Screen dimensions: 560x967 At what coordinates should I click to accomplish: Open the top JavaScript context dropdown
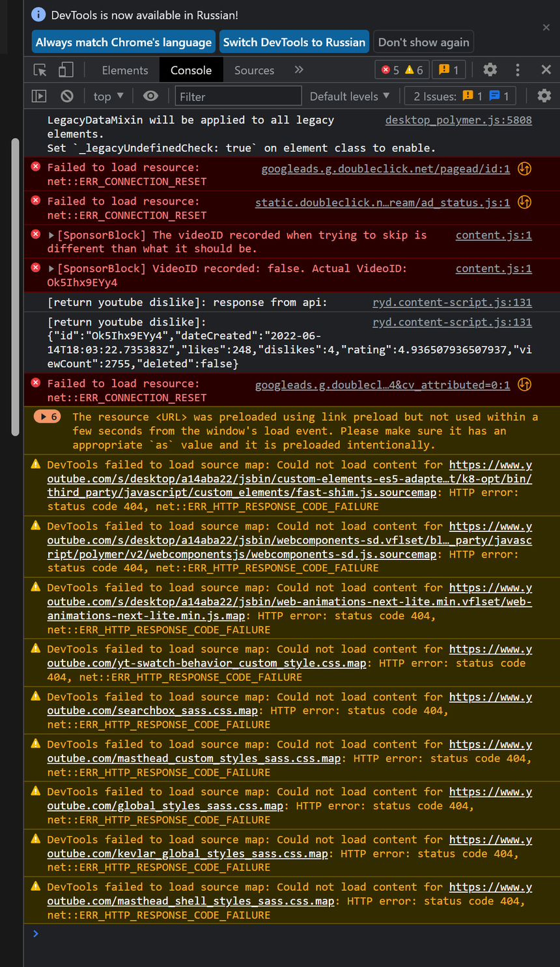(108, 96)
